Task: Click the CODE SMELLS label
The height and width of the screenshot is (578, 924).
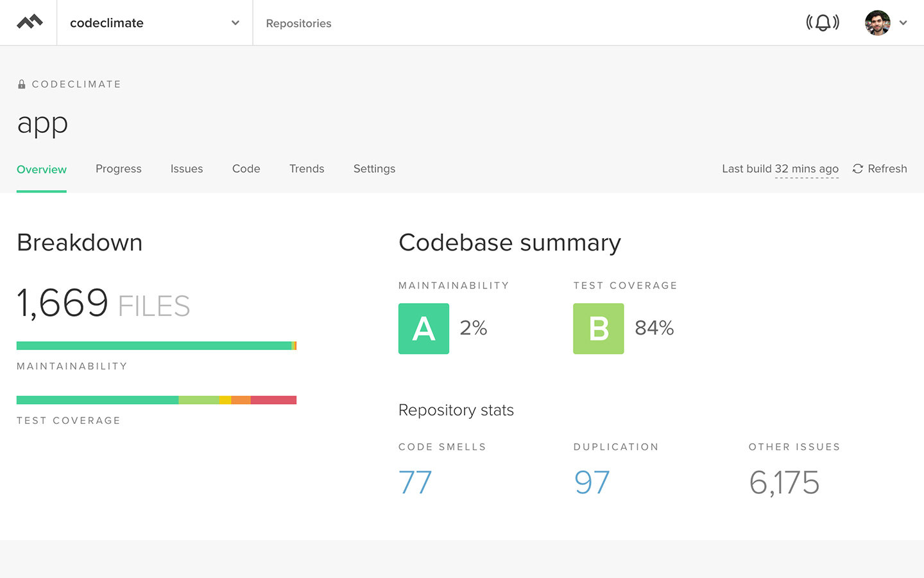Action: (x=442, y=447)
